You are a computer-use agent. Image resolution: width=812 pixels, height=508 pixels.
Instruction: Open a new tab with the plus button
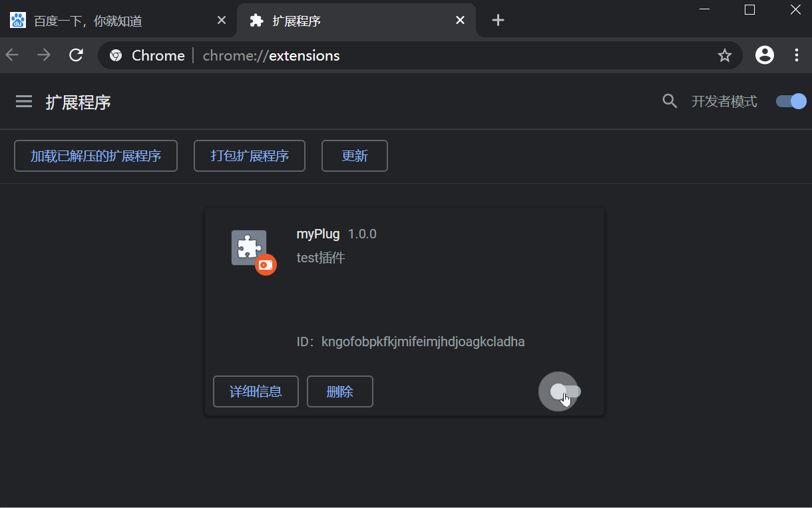click(497, 20)
